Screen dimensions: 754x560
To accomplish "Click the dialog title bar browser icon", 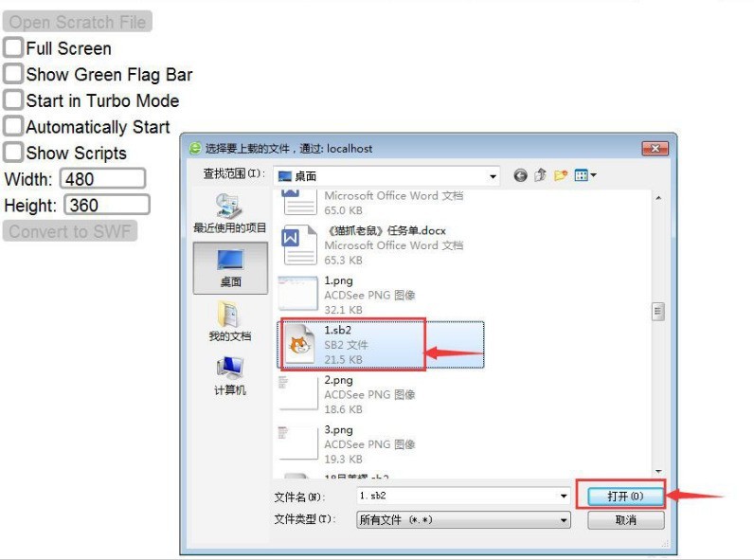I will click(195, 148).
